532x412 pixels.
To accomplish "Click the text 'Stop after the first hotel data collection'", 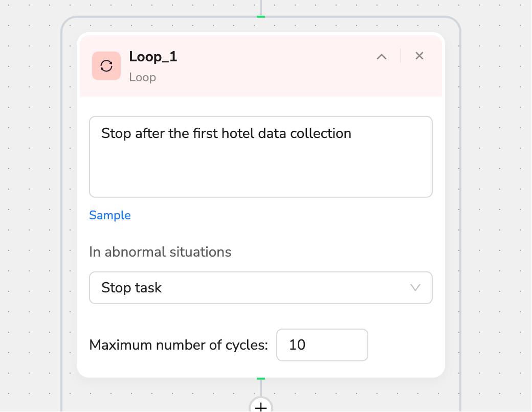I will (x=226, y=133).
